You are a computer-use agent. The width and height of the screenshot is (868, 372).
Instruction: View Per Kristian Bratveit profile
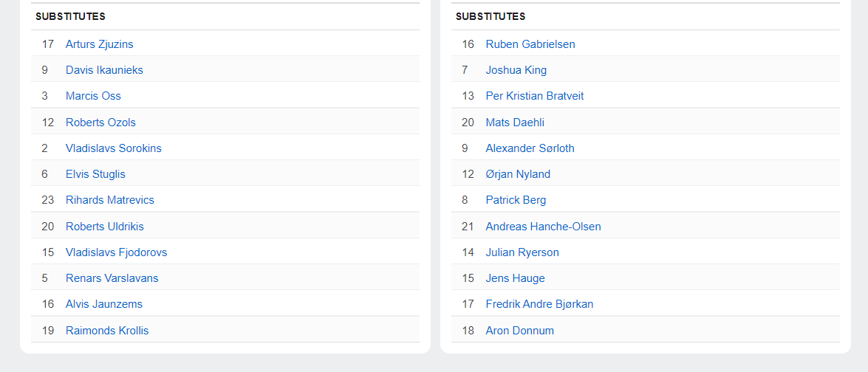click(534, 96)
